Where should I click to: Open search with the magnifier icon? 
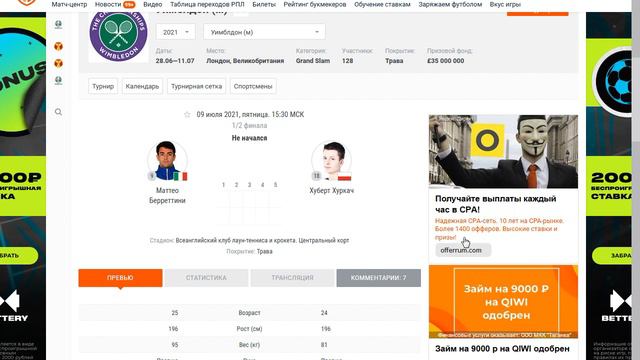point(58,112)
